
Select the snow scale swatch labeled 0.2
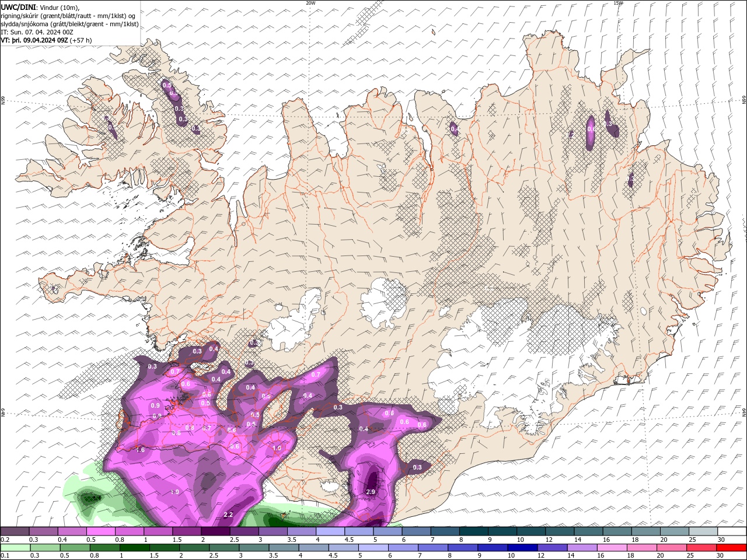point(15,531)
